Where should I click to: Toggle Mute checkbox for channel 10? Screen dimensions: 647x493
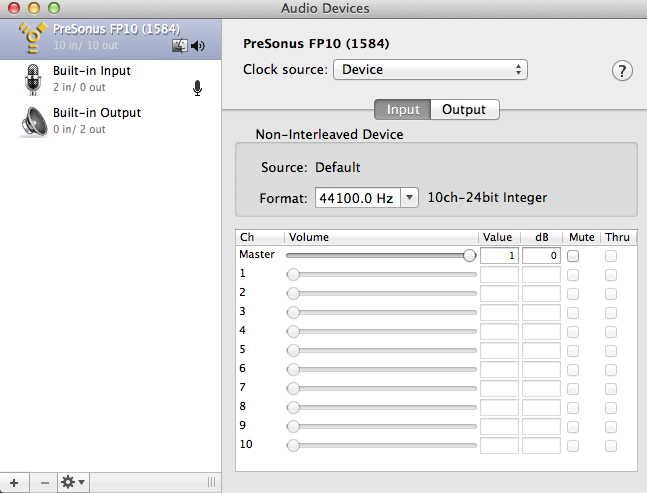coord(573,446)
